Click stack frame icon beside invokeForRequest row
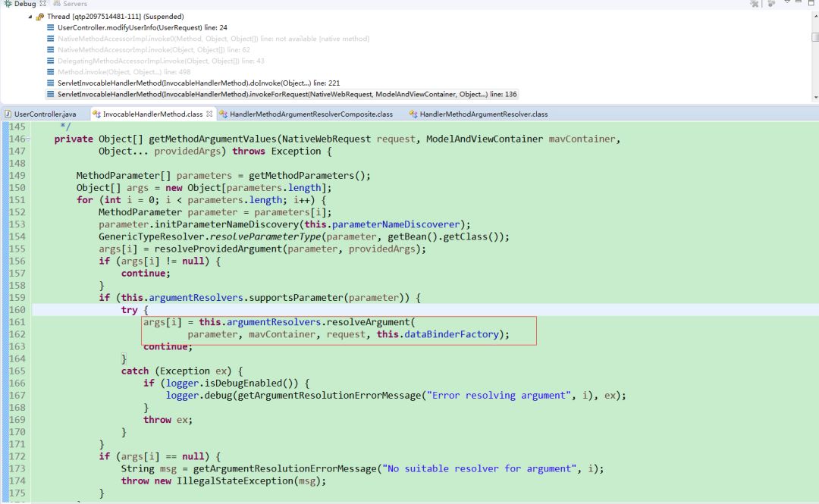 [x=51, y=95]
